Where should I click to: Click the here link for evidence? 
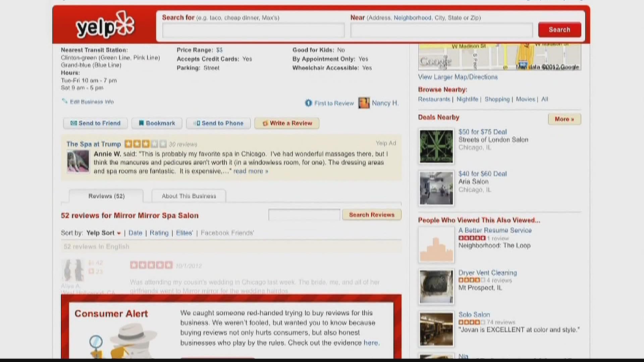point(371,343)
